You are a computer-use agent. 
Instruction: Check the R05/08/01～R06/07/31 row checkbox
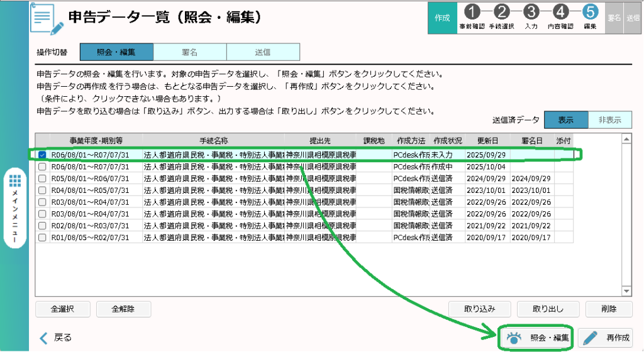42,178
